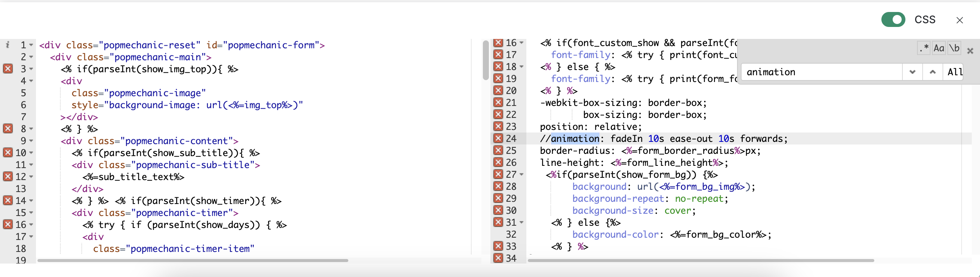Click error marker on CSS line 18
980x277 pixels.
pyautogui.click(x=498, y=67)
